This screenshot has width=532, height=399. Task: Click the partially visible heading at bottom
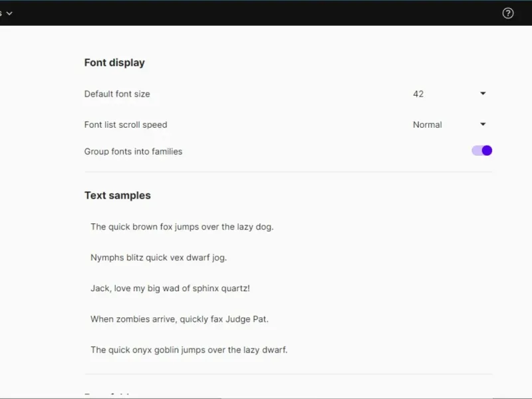(110, 396)
